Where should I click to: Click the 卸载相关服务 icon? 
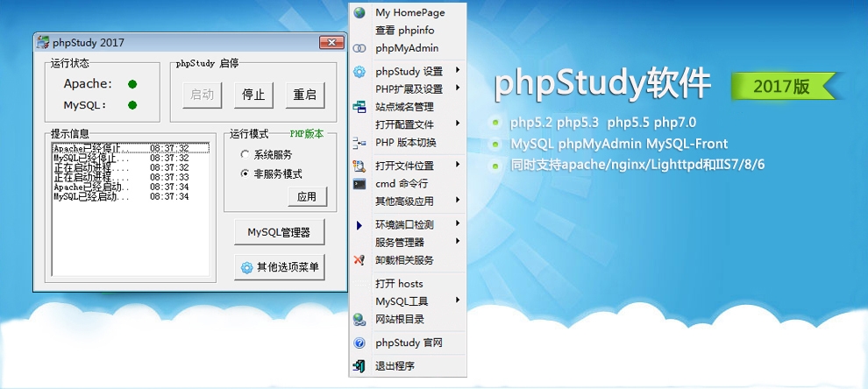[x=359, y=260]
